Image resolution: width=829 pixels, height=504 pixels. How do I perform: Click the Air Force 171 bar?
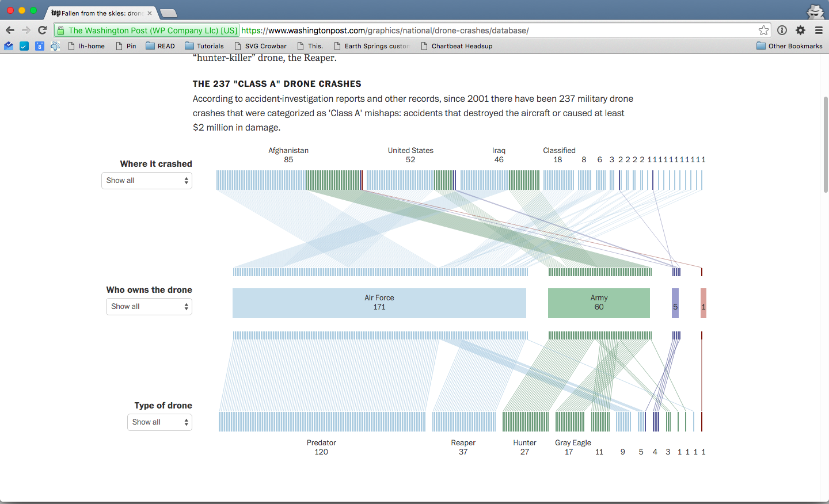[x=379, y=303]
